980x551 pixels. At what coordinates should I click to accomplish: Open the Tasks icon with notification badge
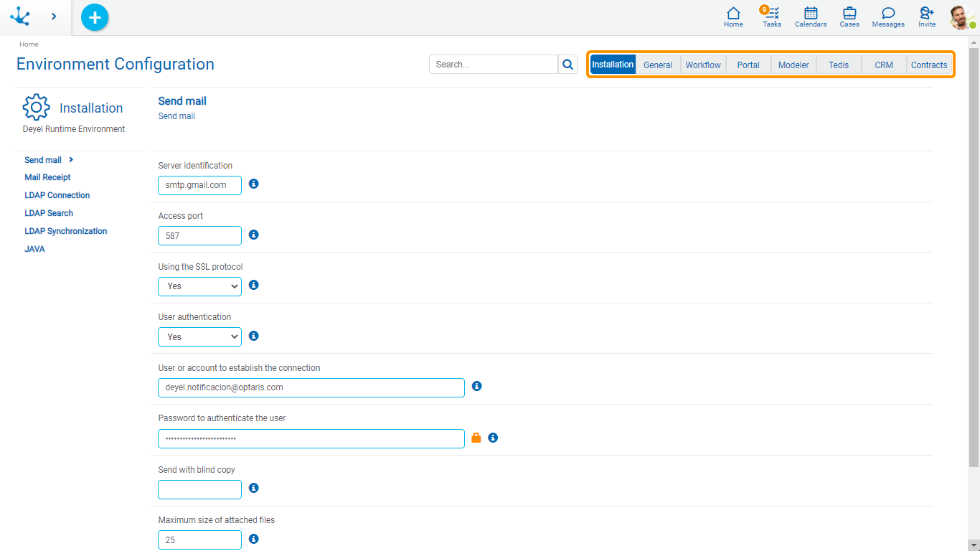click(x=772, y=17)
